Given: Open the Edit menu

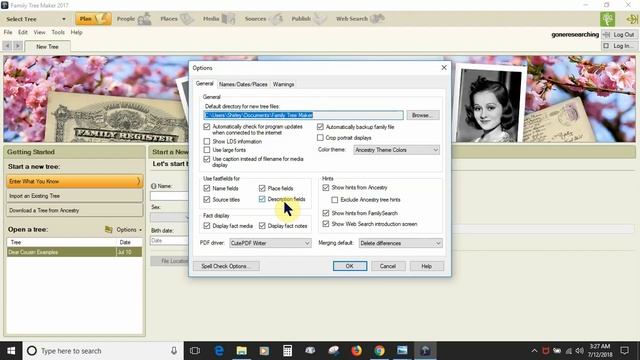Looking at the screenshot, I should pyautogui.click(x=23, y=32).
